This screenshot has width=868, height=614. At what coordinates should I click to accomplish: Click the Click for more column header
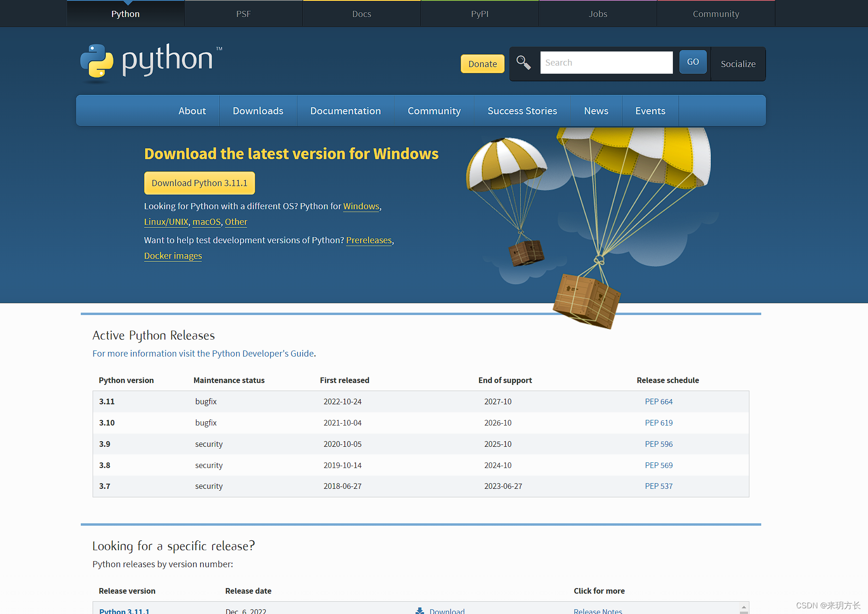pyautogui.click(x=599, y=591)
